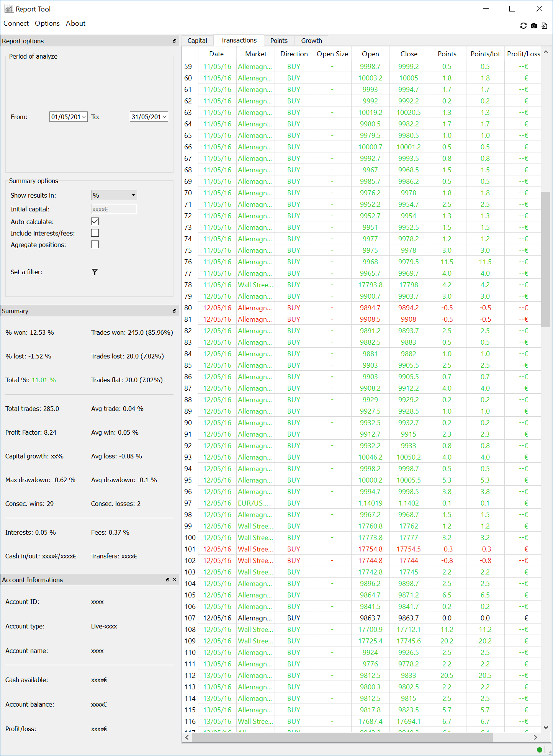553x756 pixels.
Task: Click the 20.5 points value in row 112
Action: [447, 675]
